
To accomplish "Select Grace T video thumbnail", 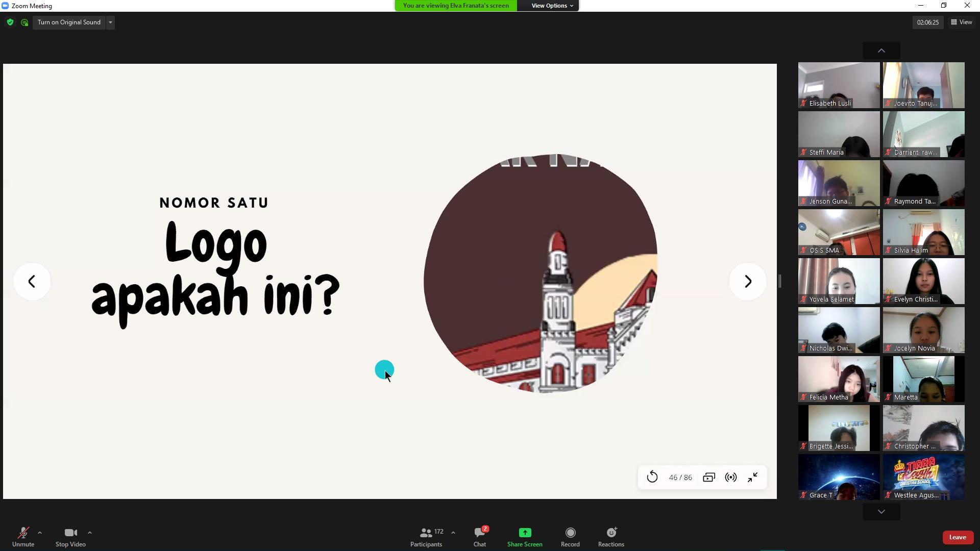I will [839, 477].
